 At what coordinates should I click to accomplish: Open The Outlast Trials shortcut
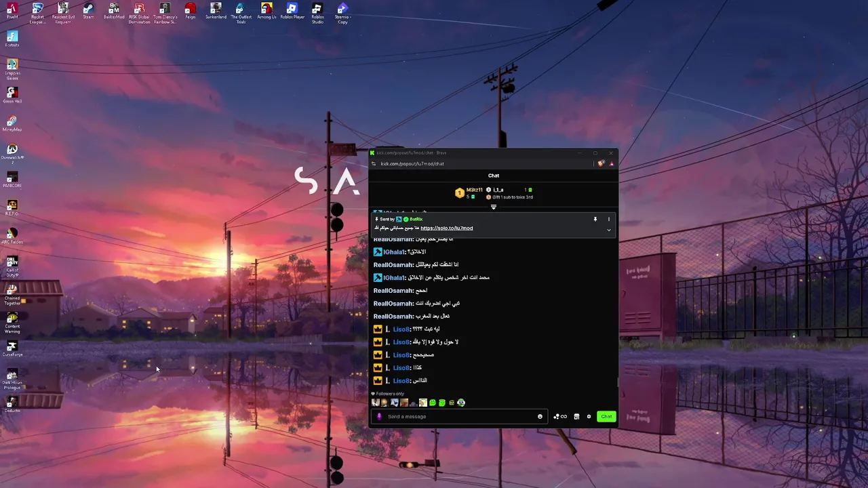pyautogui.click(x=241, y=13)
